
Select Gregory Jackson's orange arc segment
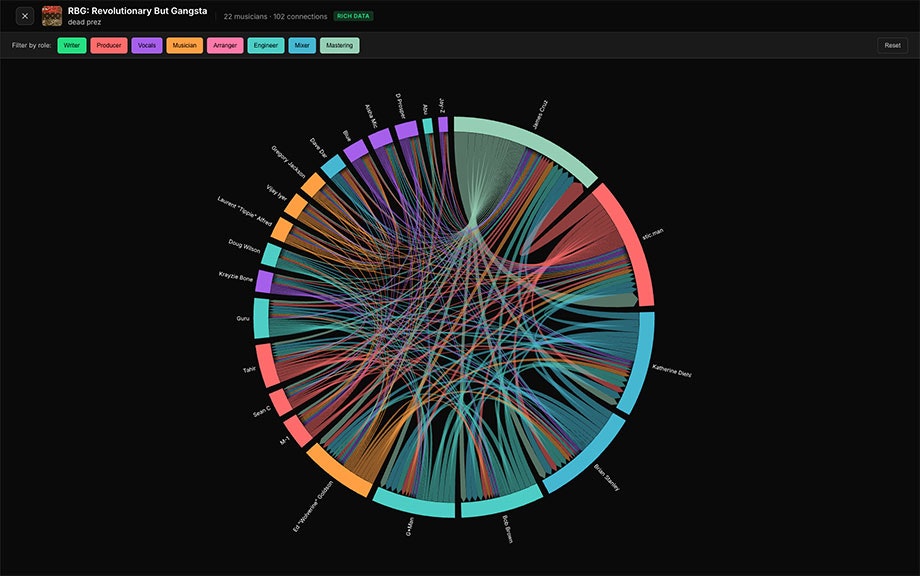[x=313, y=184]
